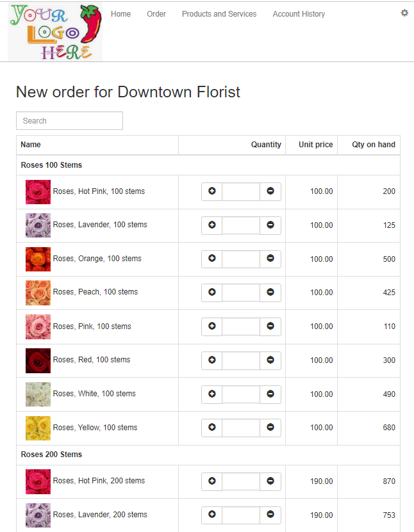Image resolution: width=414 pixels, height=532 pixels.
Task: Add one Roses, Yellow, 100 stems
Action: coord(212,428)
